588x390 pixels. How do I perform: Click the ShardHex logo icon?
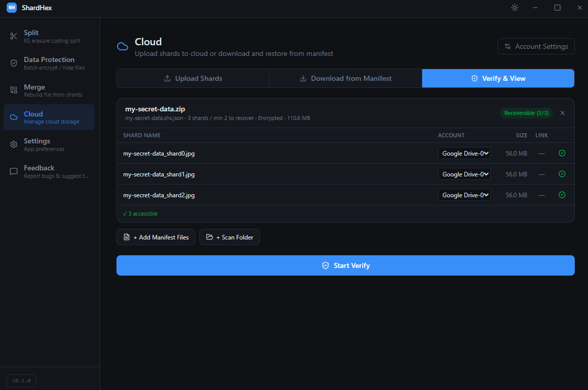tap(12, 8)
